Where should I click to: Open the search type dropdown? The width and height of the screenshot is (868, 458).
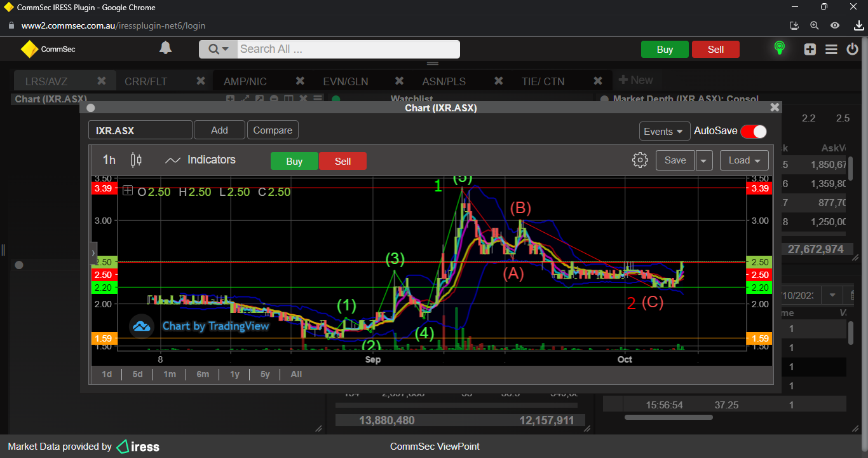pos(218,49)
